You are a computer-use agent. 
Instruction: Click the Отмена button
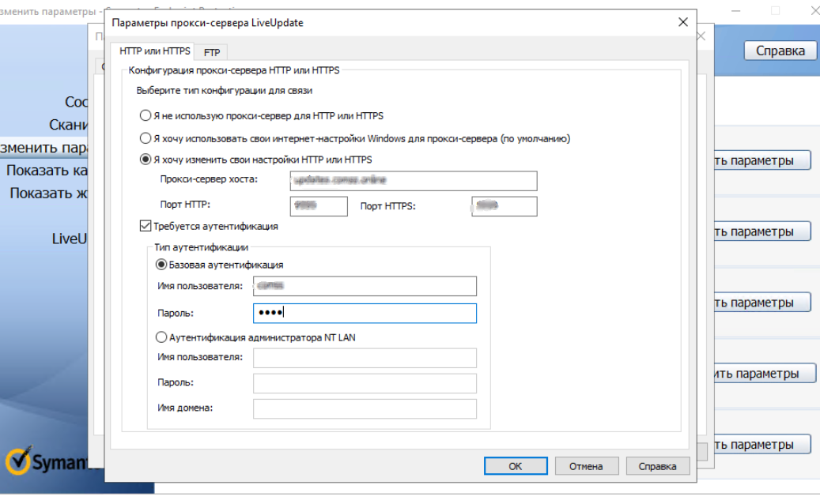pos(586,466)
